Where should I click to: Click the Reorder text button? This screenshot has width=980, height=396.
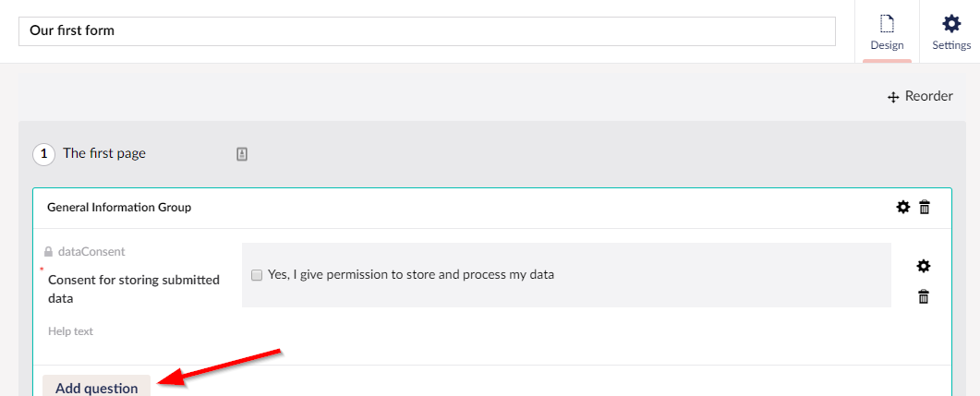(928, 96)
